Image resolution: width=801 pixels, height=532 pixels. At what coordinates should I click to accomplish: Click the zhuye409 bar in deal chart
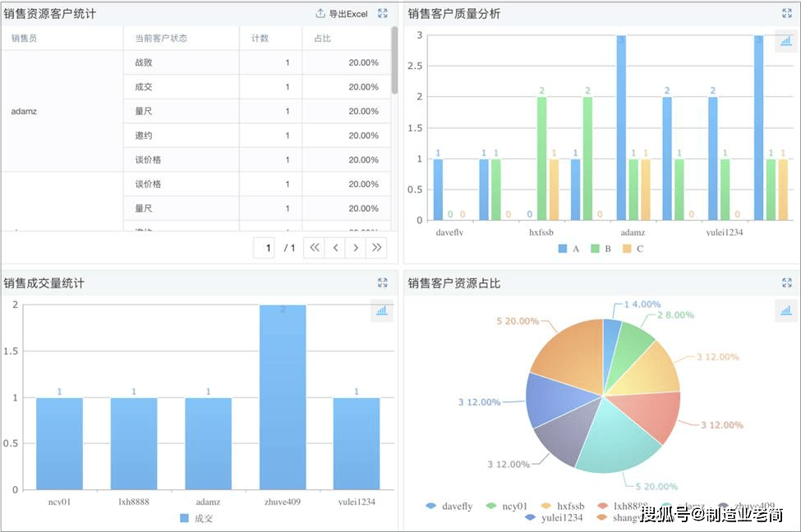[x=283, y=397]
